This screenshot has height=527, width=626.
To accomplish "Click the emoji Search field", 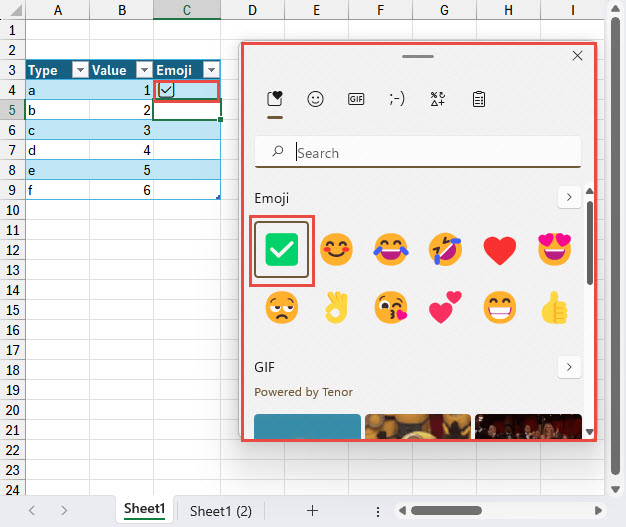I will [x=418, y=152].
